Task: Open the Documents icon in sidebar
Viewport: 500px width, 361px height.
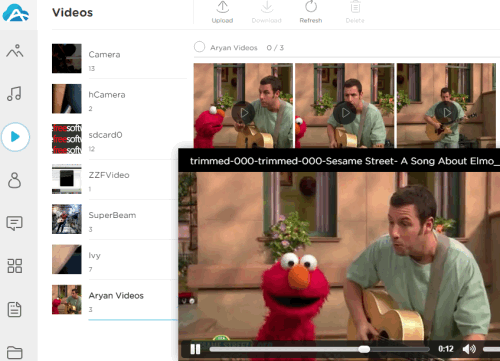Action: [14, 309]
